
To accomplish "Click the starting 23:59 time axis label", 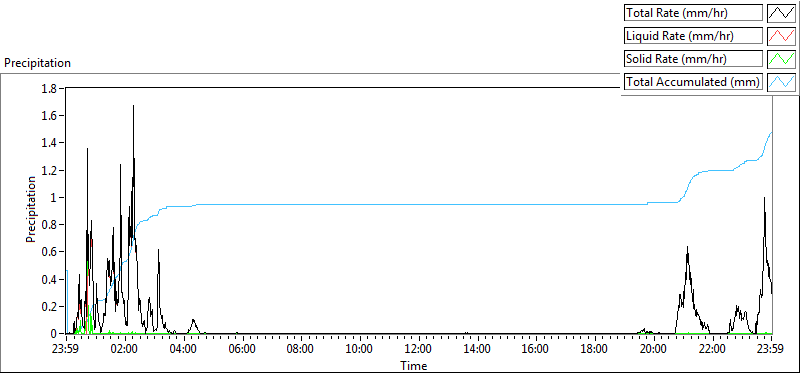I will [x=66, y=350].
